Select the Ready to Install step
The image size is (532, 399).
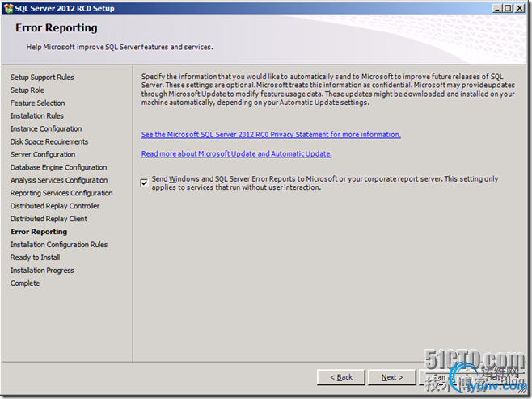tap(35, 258)
